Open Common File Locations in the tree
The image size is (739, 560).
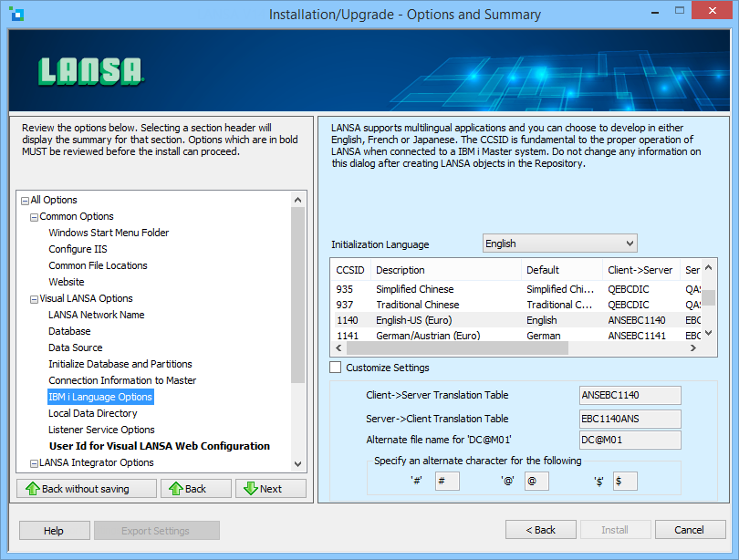[98, 265]
